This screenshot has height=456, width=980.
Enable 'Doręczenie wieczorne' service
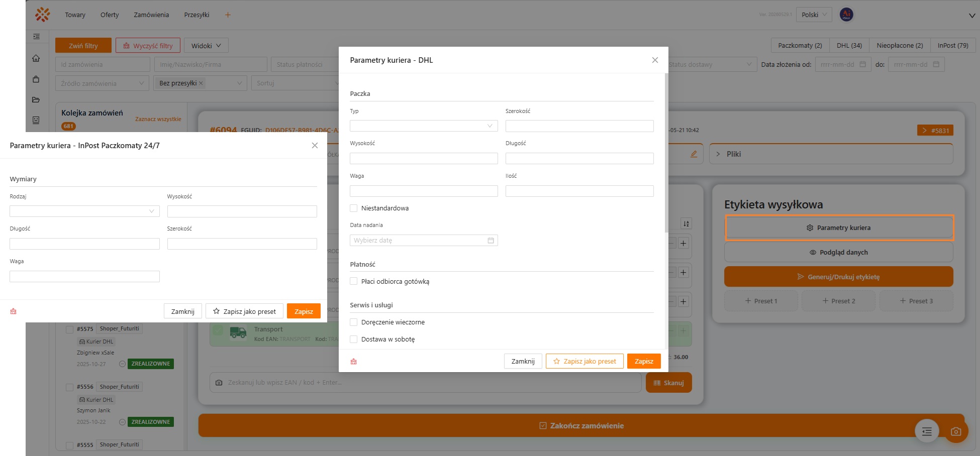354,322
